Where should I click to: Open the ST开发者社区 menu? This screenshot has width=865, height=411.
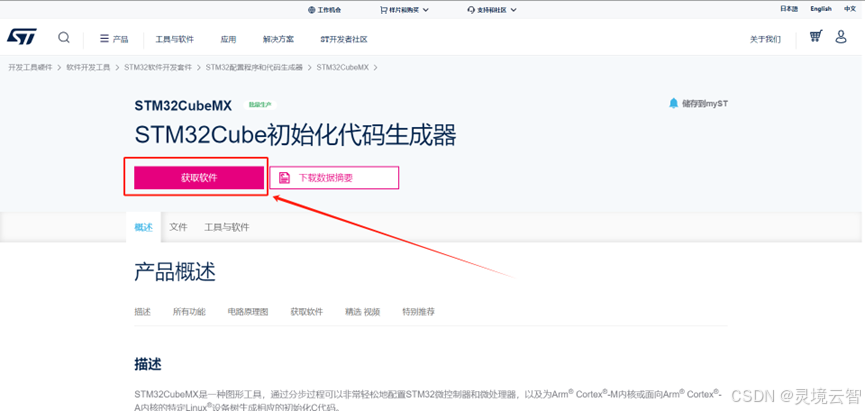(x=344, y=39)
